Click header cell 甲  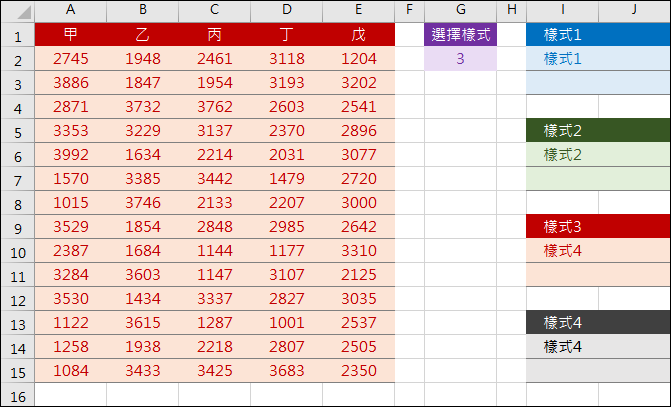point(71,35)
